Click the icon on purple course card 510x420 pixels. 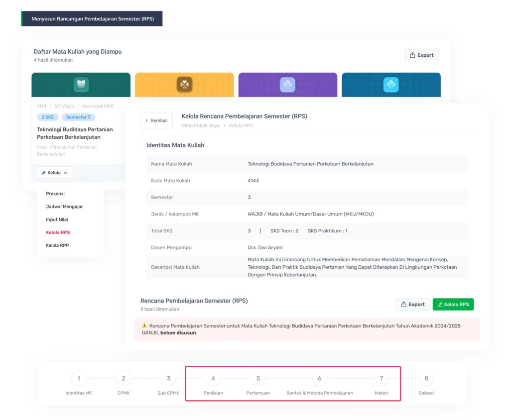[287, 85]
